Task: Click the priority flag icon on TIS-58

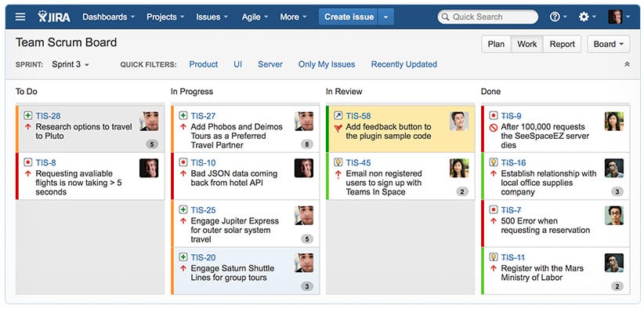Action: [x=338, y=128]
